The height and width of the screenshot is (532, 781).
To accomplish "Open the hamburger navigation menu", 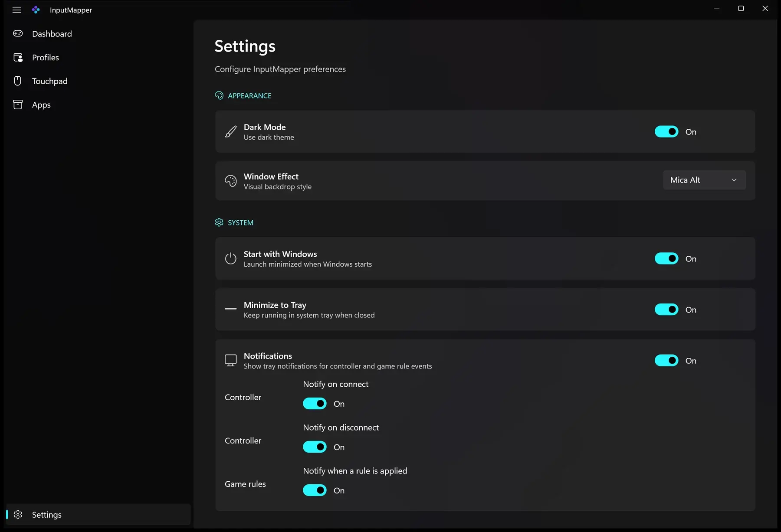I will (x=17, y=10).
